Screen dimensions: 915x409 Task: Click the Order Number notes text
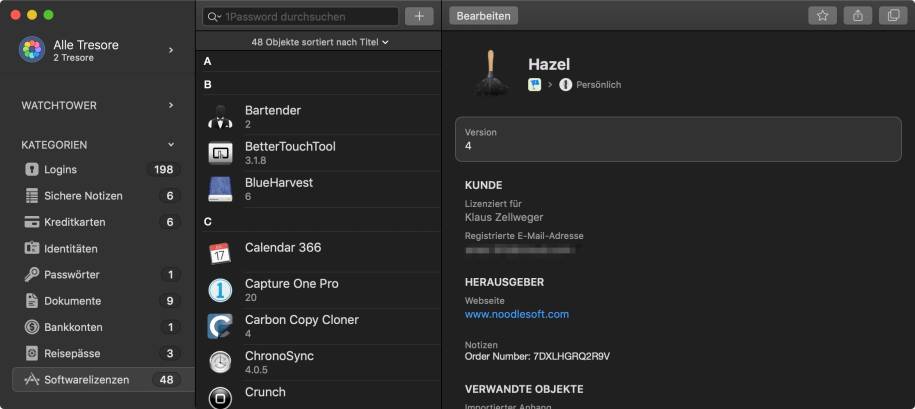pos(537,356)
